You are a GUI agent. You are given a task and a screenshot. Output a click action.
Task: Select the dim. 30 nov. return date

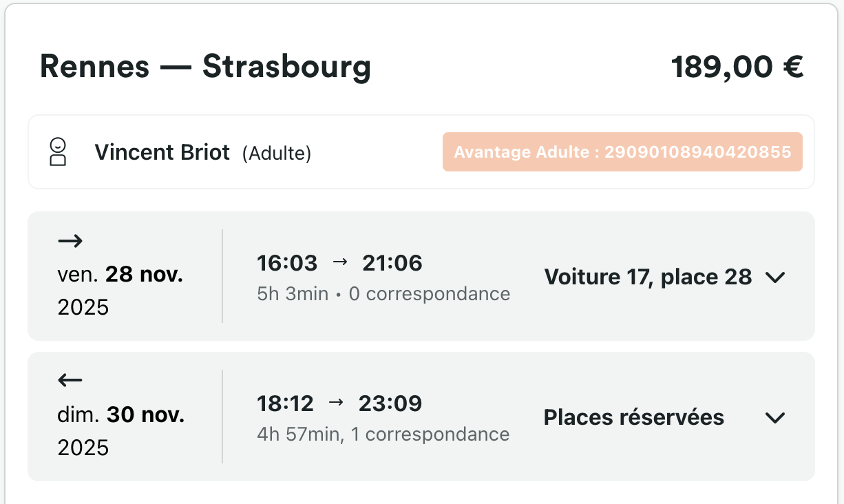click(121, 416)
